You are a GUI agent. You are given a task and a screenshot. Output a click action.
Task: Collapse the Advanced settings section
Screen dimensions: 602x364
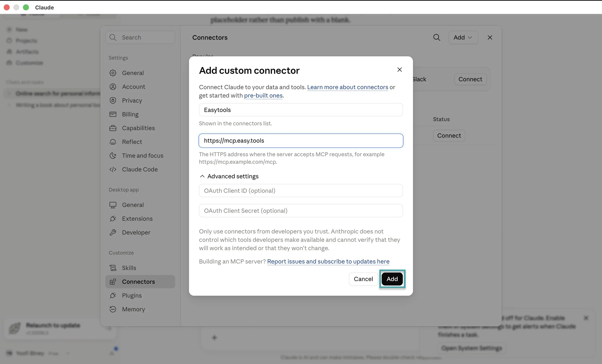pyautogui.click(x=229, y=176)
